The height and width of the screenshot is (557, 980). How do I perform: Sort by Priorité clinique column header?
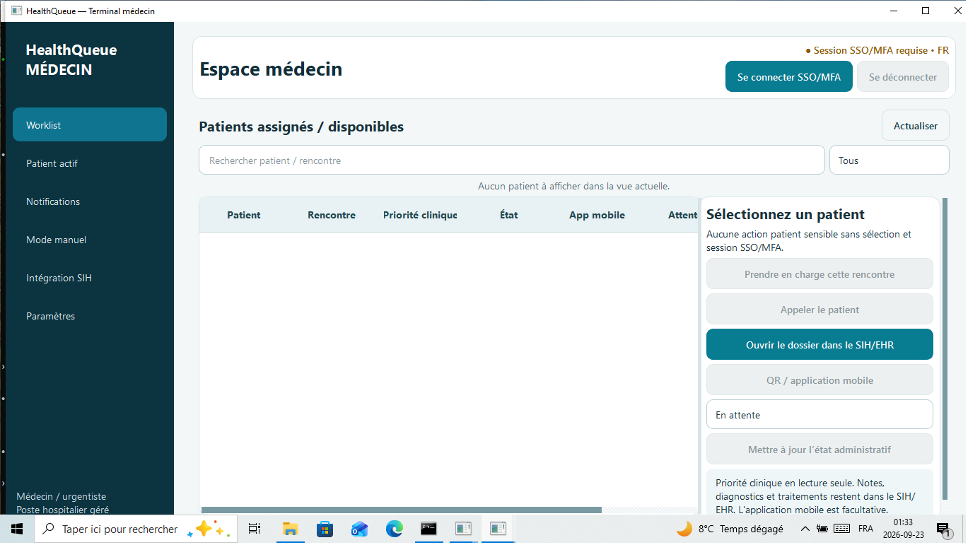(420, 215)
